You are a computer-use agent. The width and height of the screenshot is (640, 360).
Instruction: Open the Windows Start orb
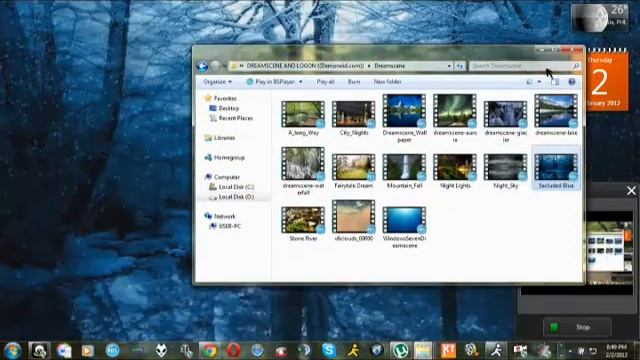[x=13, y=351]
